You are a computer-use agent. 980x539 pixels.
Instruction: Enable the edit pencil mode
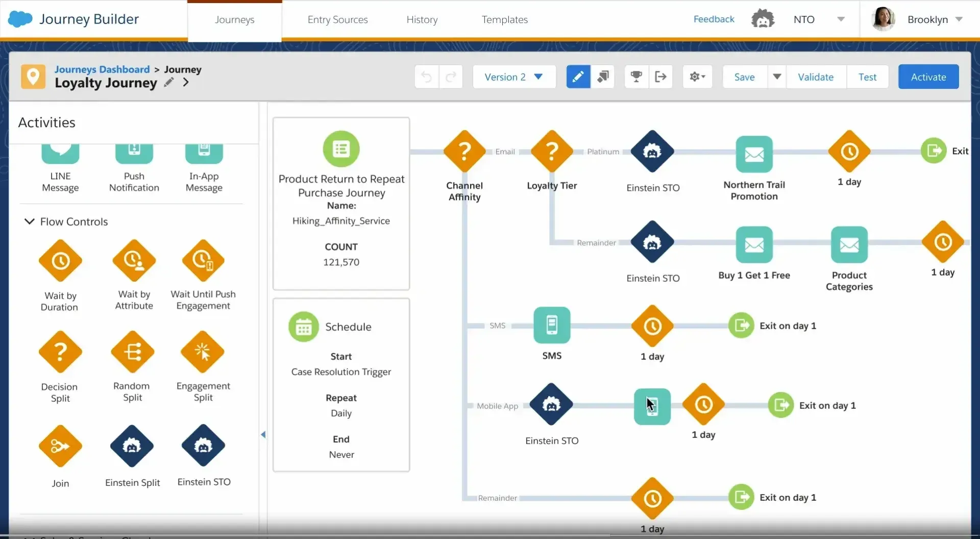(x=578, y=77)
